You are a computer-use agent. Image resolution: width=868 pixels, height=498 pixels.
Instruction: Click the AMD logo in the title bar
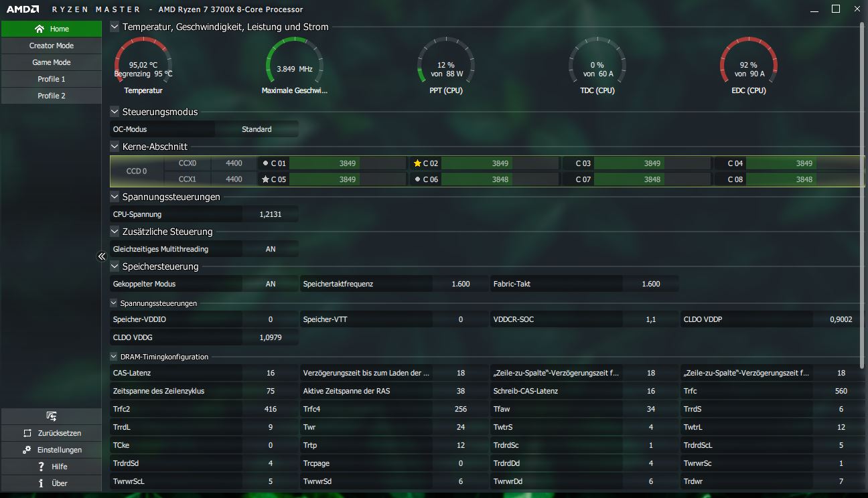[x=21, y=9]
